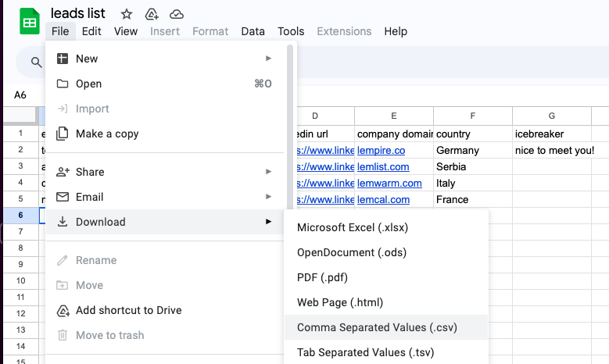This screenshot has height=364, width=609.
Task: Open the lempire.co link in column E
Action: point(381,150)
